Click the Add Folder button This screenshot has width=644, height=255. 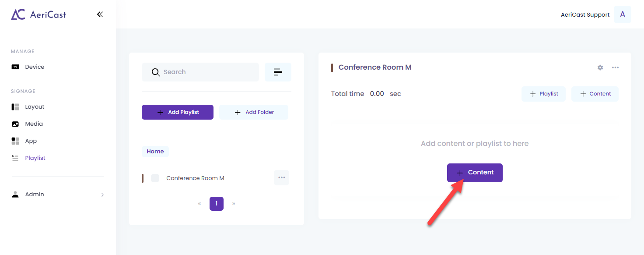(254, 112)
